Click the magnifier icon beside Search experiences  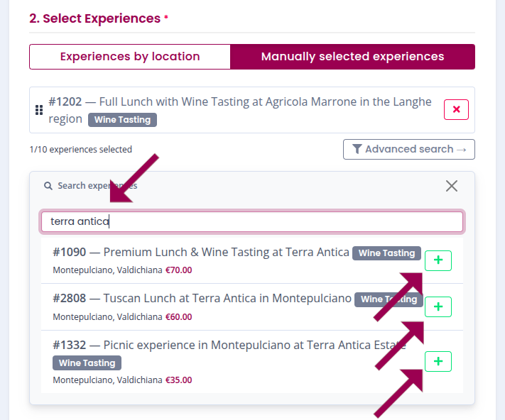[x=48, y=186]
